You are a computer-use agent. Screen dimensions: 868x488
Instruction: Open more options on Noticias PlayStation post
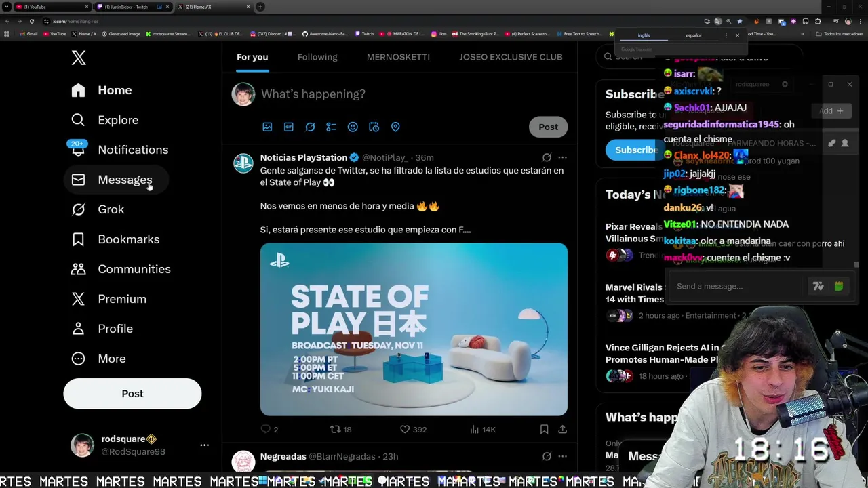coord(562,157)
